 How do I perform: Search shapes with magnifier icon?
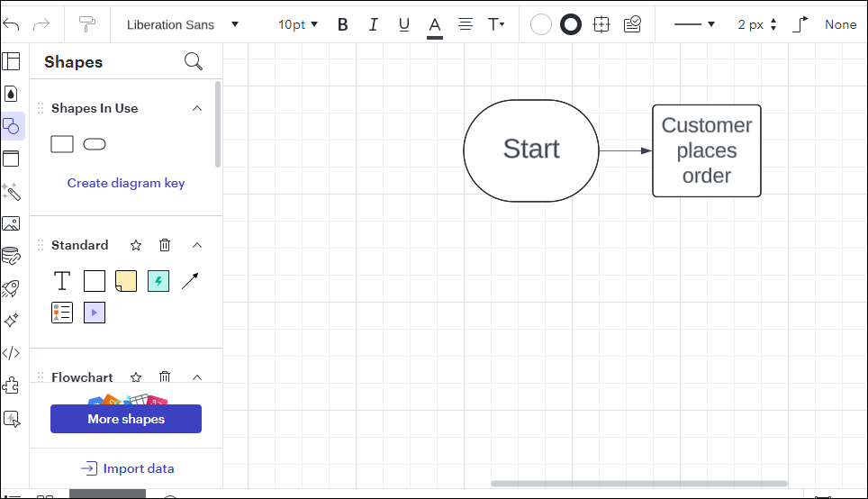(x=194, y=61)
